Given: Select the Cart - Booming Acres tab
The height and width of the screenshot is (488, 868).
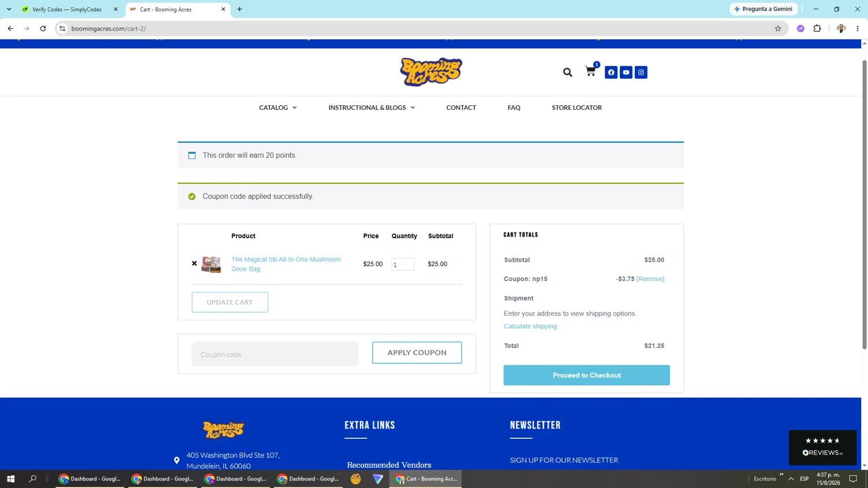Looking at the screenshot, I should 178,9.
